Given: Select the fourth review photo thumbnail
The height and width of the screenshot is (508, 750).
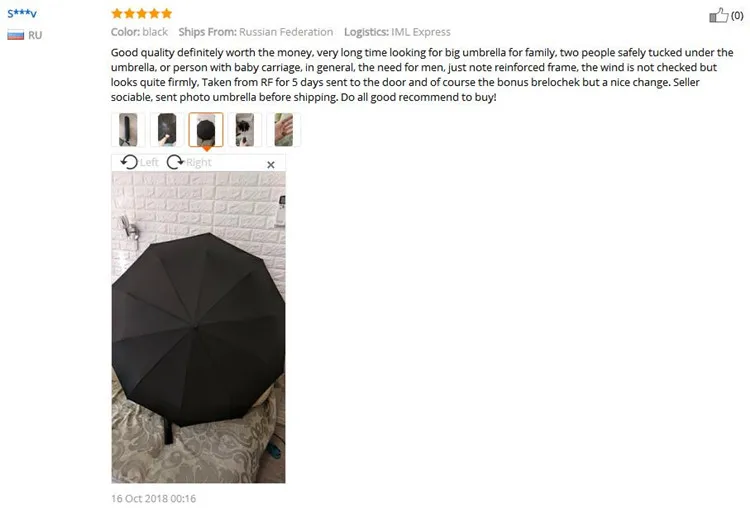Looking at the screenshot, I should click(244, 130).
